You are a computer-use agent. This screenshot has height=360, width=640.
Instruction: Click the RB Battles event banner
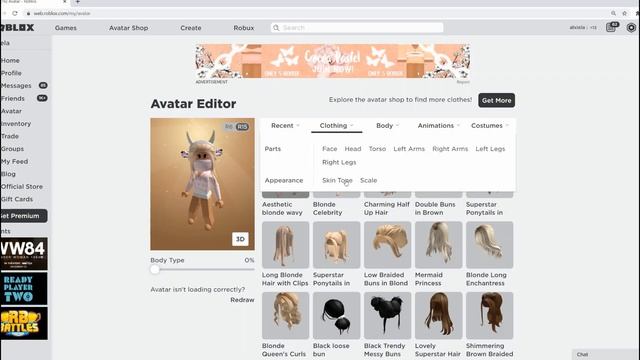[x=24, y=323]
